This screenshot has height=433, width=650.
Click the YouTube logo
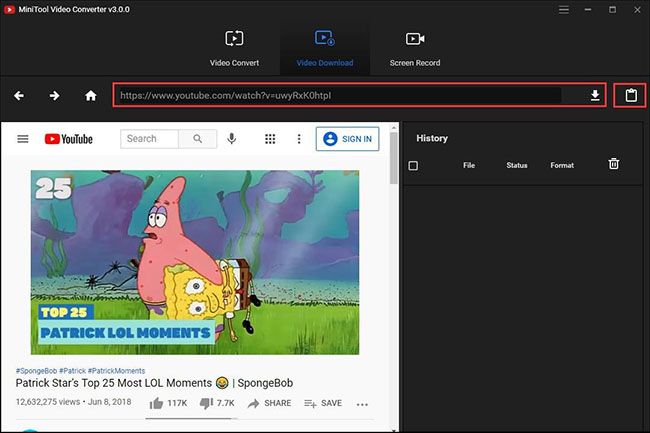69,139
